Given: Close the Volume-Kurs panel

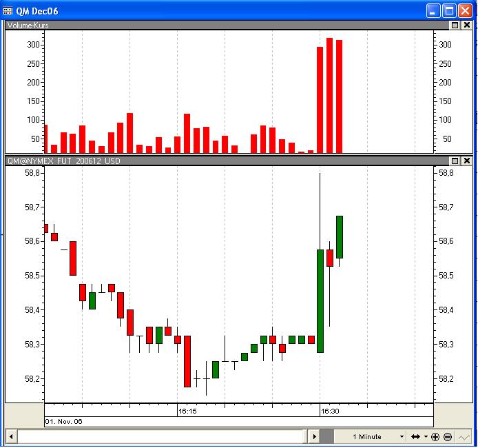Looking at the screenshot, I should [467, 26].
